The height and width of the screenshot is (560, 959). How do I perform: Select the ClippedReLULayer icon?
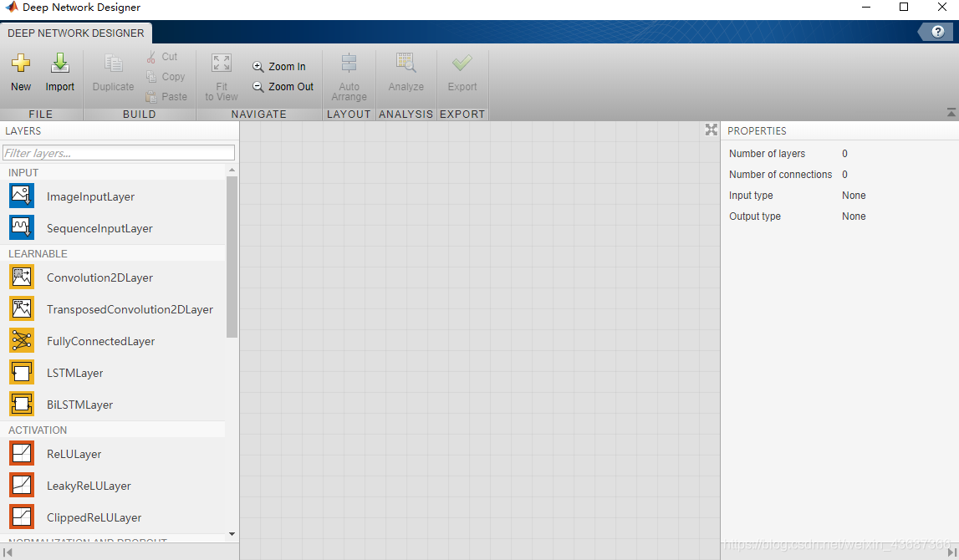pyautogui.click(x=22, y=517)
